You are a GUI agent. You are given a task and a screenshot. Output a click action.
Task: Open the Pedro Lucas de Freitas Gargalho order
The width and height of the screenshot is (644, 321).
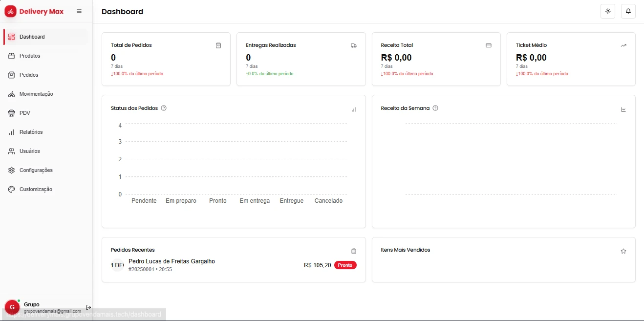coord(172,261)
